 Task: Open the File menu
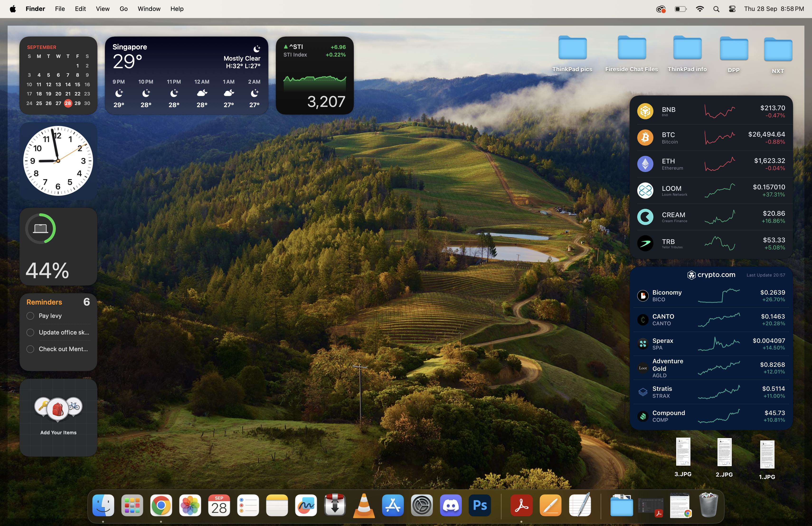60,9
